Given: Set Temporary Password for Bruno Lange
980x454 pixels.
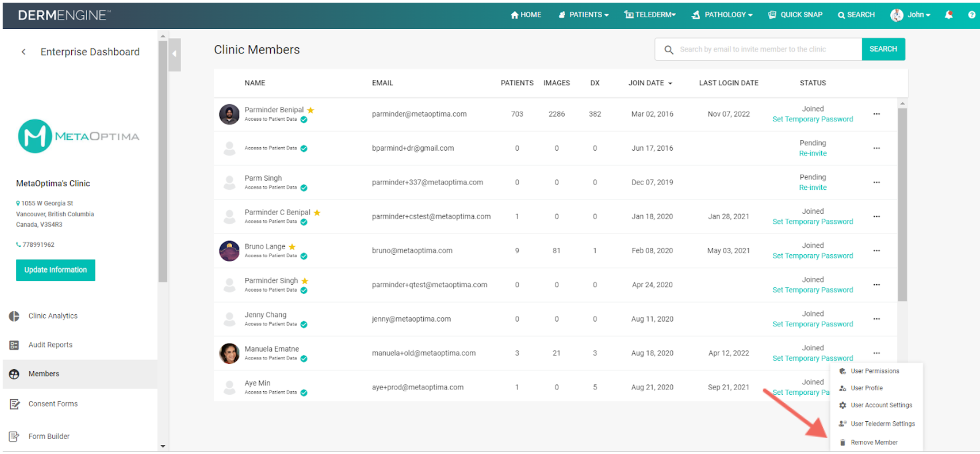Looking at the screenshot, I should pyautogui.click(x=813, y=256).
